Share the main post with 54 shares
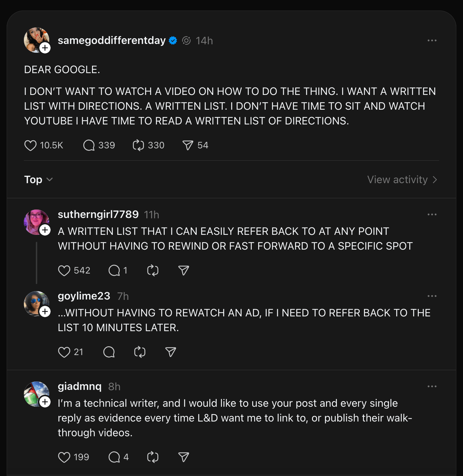Screen dimensions: 463x476 pos(188,146)
